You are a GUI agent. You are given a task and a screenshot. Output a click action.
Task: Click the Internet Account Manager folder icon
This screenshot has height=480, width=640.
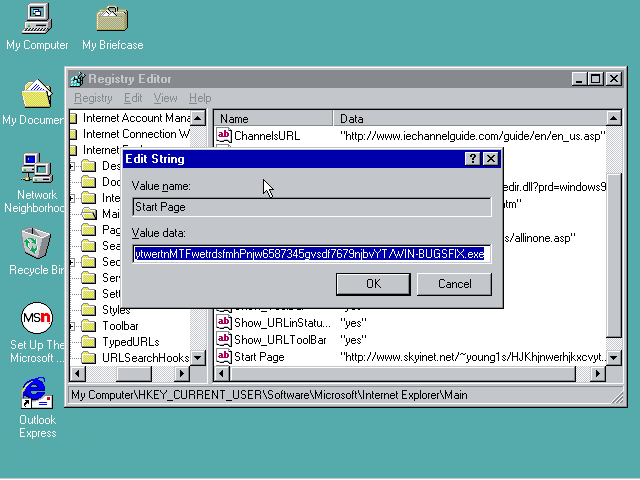73,118
